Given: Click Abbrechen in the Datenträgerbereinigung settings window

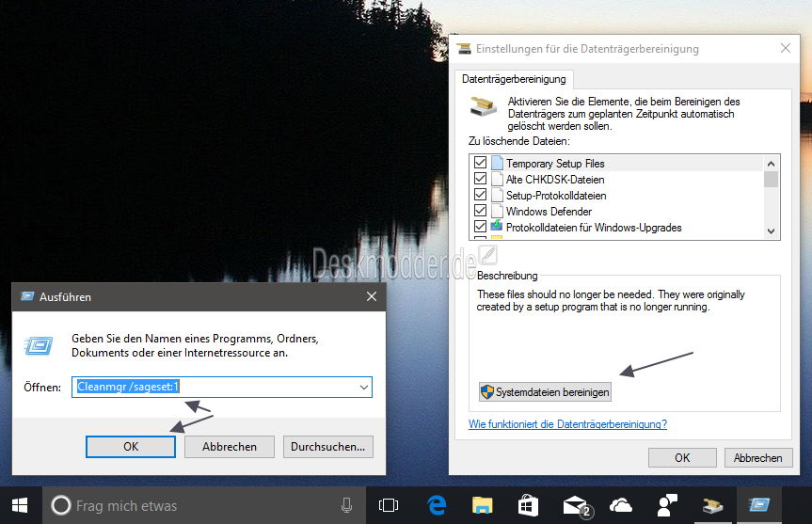Looking at the screenshot, I should (x=758, y=458).
